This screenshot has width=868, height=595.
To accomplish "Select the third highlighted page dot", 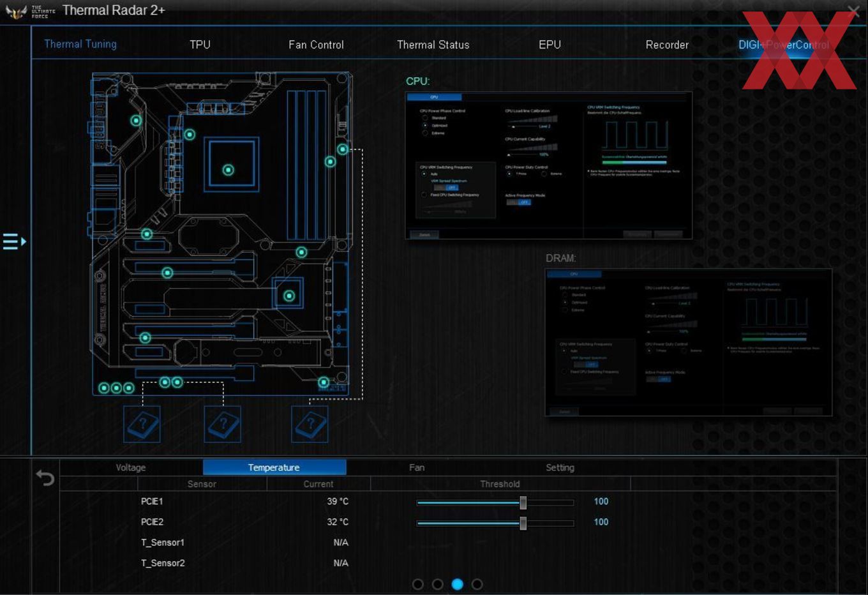I will [458, 584].
